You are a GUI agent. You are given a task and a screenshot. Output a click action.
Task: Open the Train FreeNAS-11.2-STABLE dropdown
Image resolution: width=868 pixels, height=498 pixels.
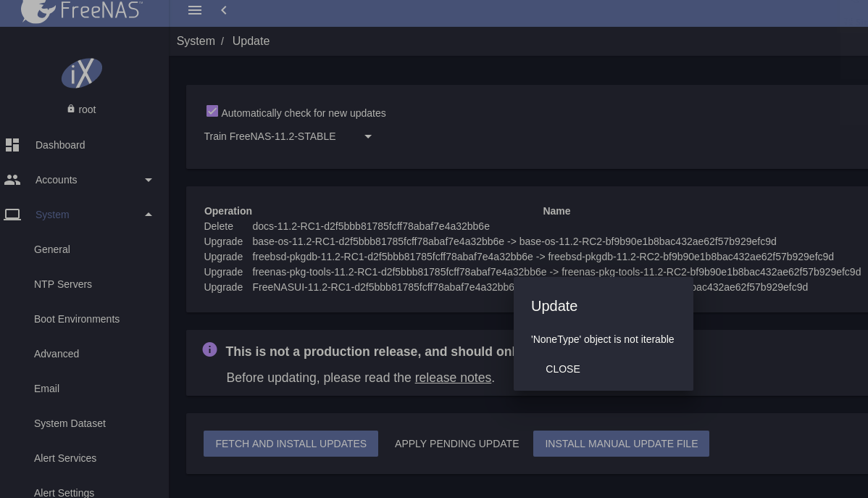click(288, 136)
